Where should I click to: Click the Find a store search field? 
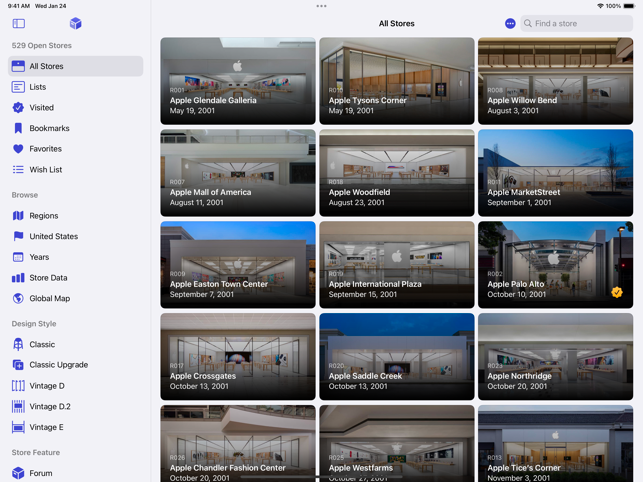pos(577,23)
